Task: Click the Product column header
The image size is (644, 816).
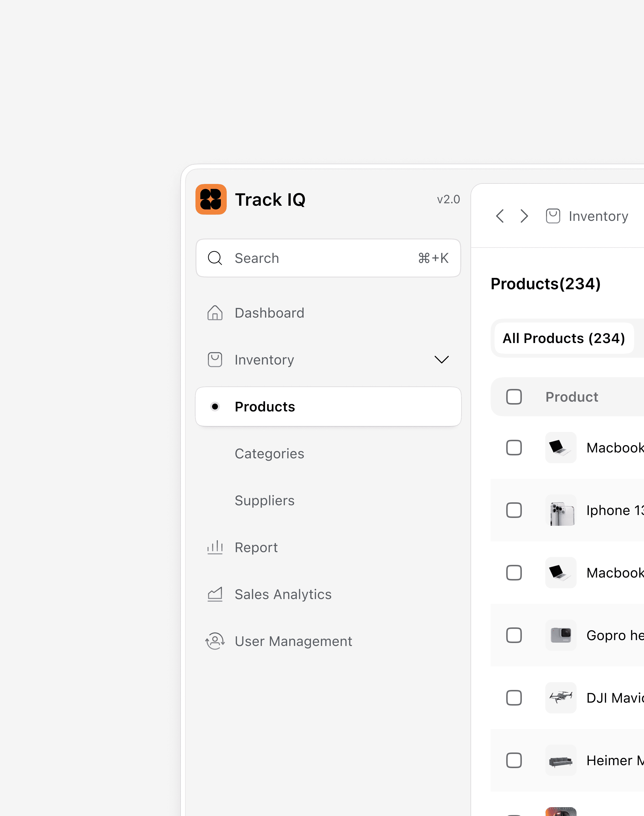Action: 572,397
